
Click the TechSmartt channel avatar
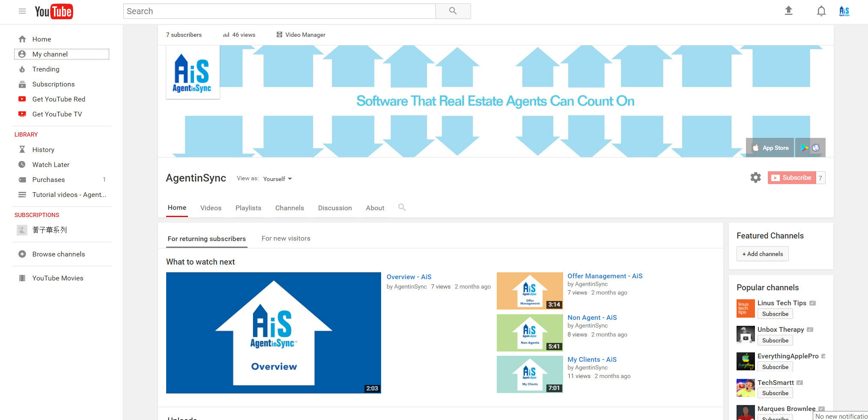746,388
